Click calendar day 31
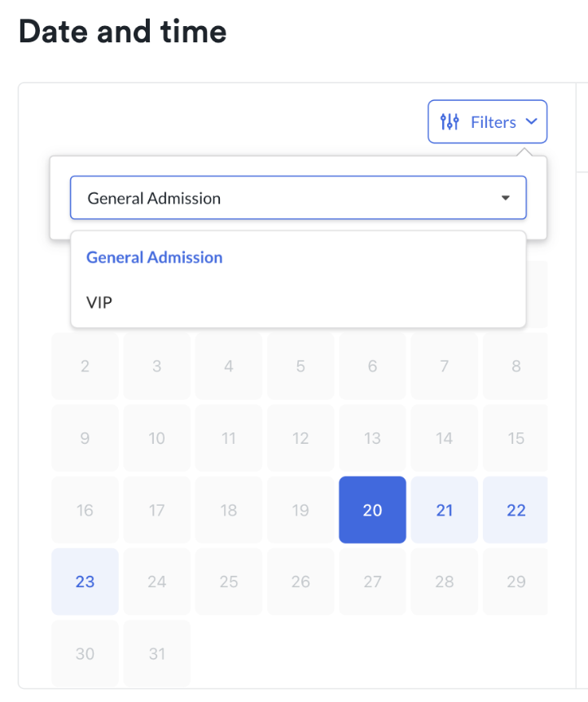Image resolution: width=588 pixels, height=702 pixels. [156, 654]
